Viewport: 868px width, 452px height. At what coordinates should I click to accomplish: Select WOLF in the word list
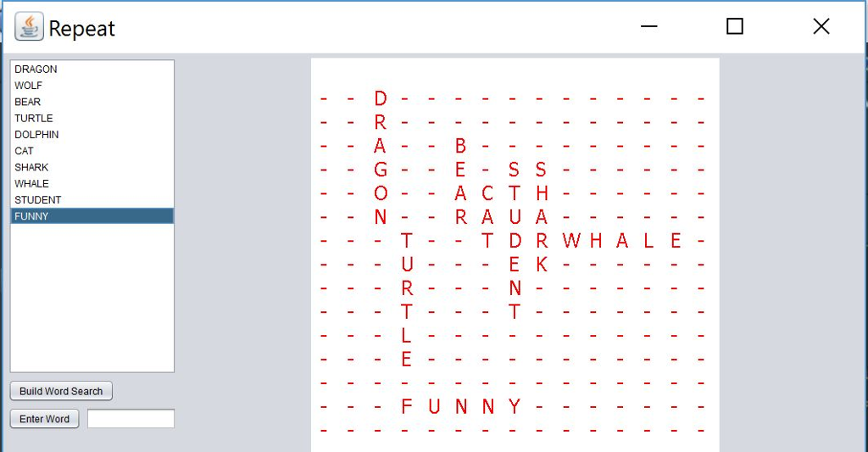tap(92, 86)
